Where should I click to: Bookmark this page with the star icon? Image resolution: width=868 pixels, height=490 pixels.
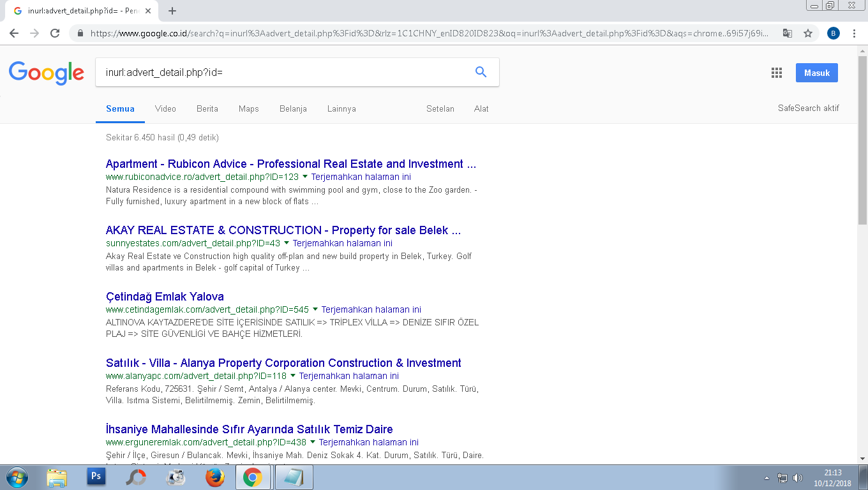(x=808, y=33)
